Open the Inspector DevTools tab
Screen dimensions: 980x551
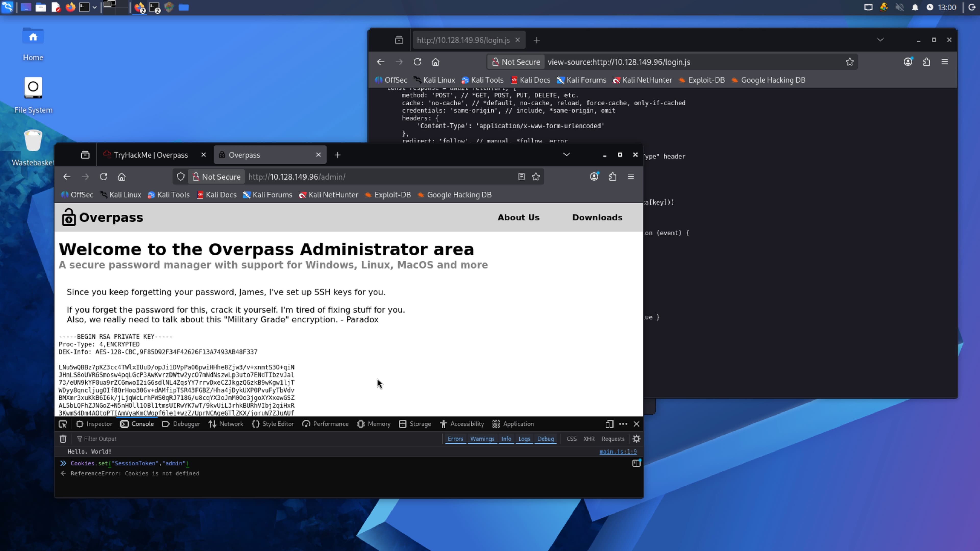[x=94, y=424]
